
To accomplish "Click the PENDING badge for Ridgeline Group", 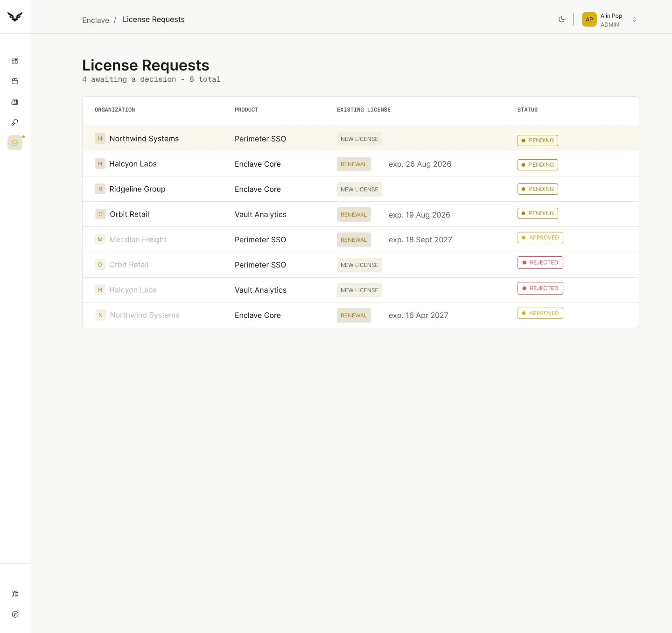I will pos(538,189).
